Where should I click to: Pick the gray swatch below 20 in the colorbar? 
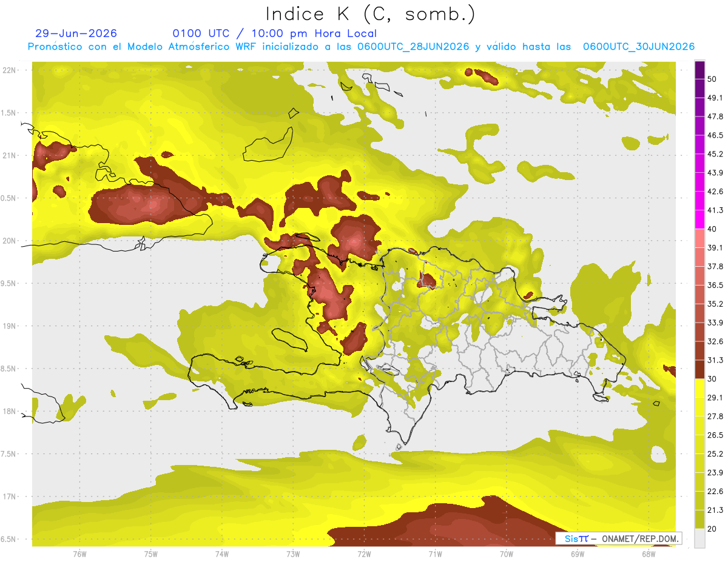700,538
